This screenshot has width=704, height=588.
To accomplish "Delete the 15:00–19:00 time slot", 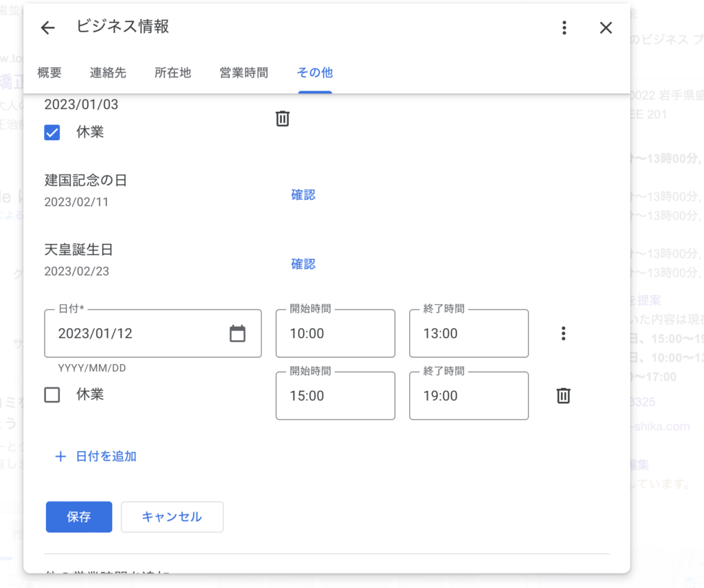I will click(x=564, y=396).
